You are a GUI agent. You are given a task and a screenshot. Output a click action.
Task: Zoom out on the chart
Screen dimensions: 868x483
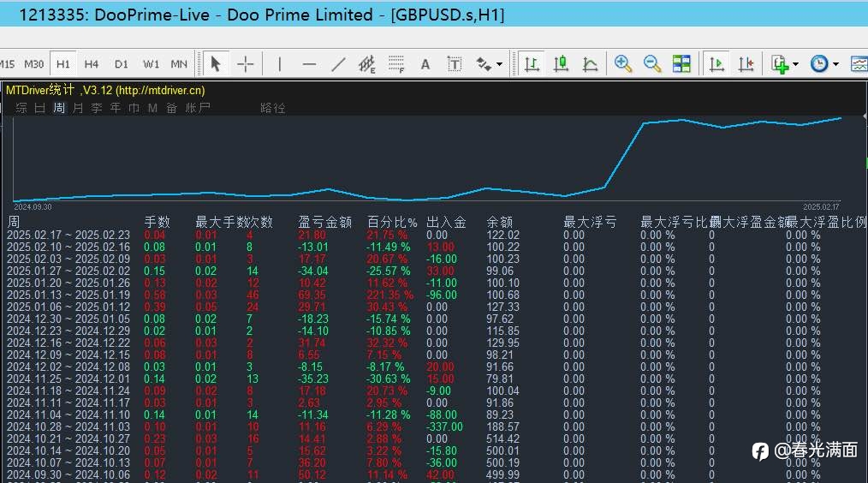click(652, 64)
